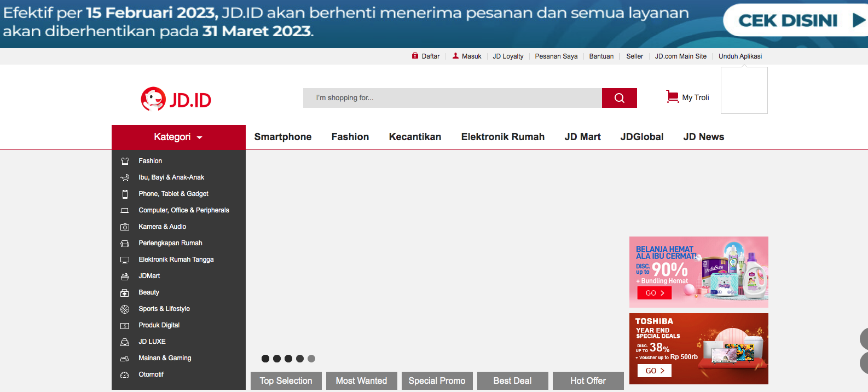The image size is (868, 392).
Task: Open Smartphone menu item
Action: 283,137
